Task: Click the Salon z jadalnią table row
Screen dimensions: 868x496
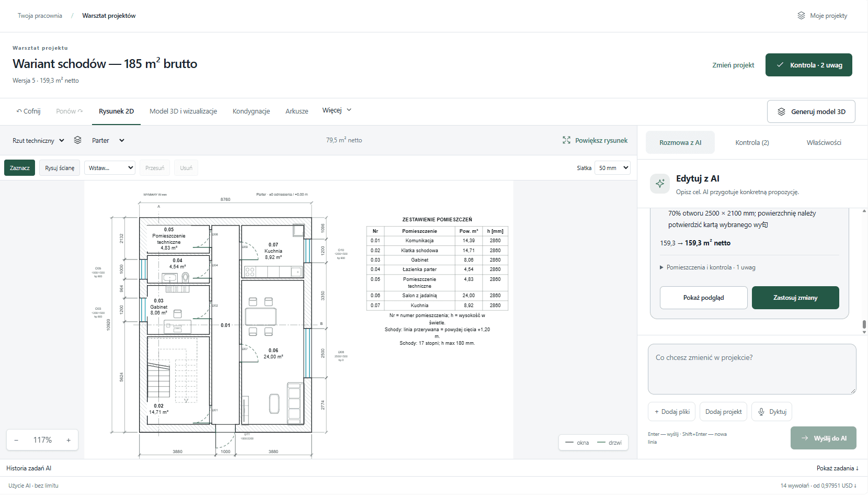Action: [437, 296]
